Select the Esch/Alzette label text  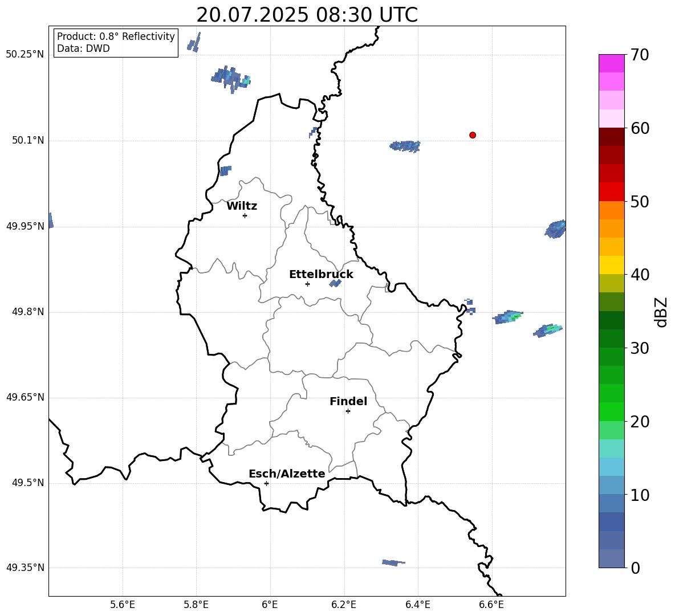point(287,474)
